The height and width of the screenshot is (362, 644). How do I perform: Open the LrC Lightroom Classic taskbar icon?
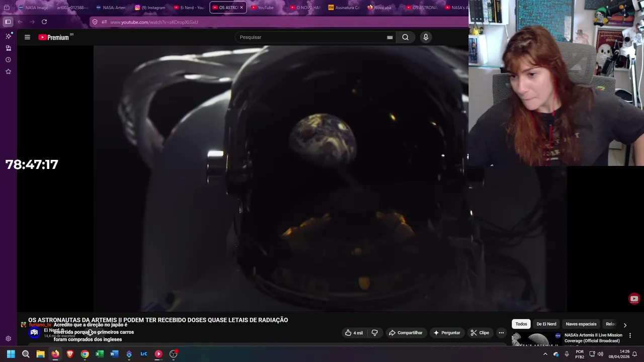144,354
